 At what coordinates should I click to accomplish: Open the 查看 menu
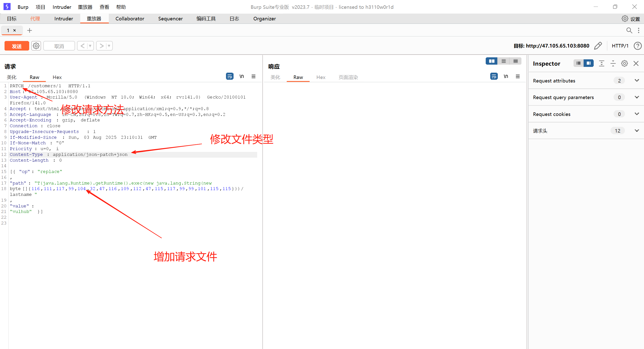104,7
